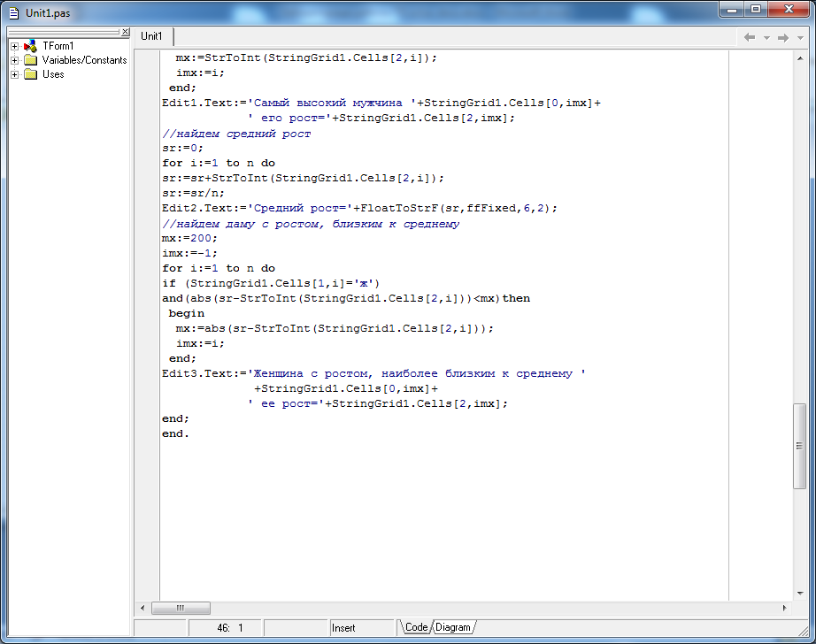Click the resize grip in status bar corner
The image size is (816, 644).
coord(804,631)
